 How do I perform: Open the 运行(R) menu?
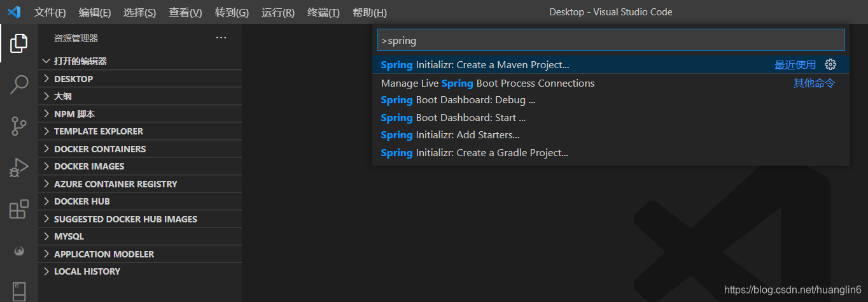pyautogui.click(x=278, y=13)
